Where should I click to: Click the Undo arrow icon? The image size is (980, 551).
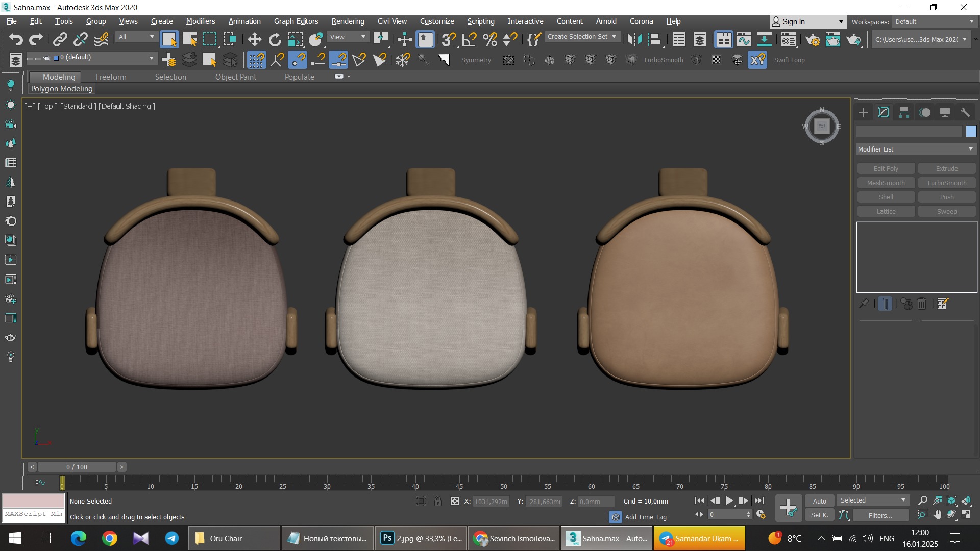coord(16,39)
